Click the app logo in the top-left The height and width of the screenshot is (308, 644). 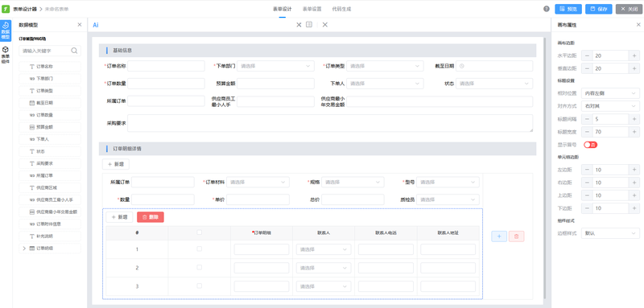click(6, 9)
